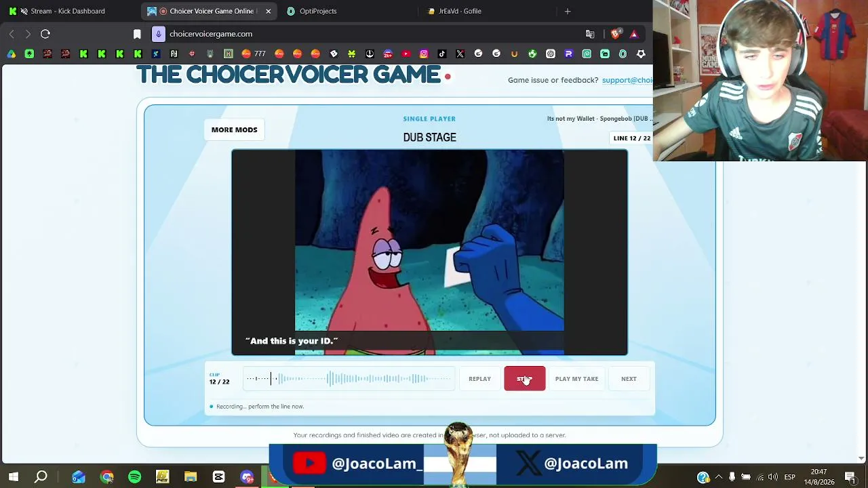
Task: Open File Explorer from the taskbar
Action: click(x=191, y=477)
